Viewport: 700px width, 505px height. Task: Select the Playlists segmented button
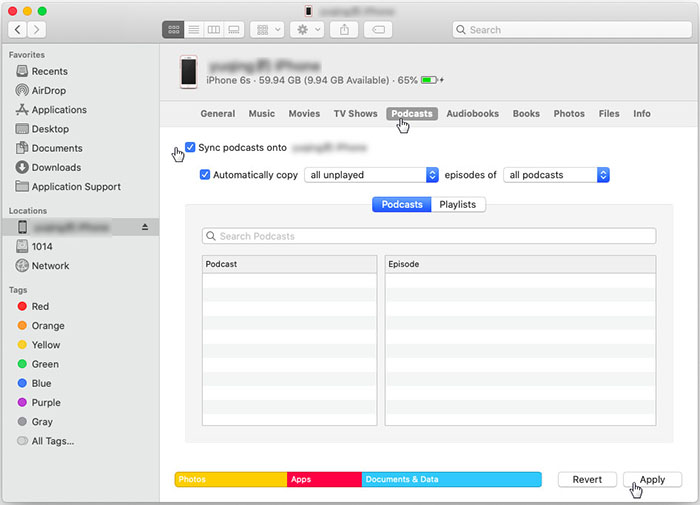pos(458,204)
